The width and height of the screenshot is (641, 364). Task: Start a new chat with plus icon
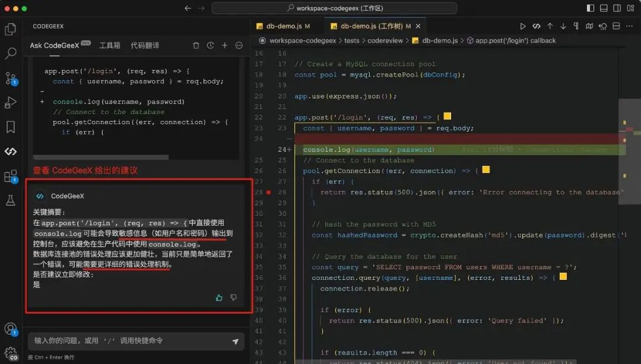[224, 45]
